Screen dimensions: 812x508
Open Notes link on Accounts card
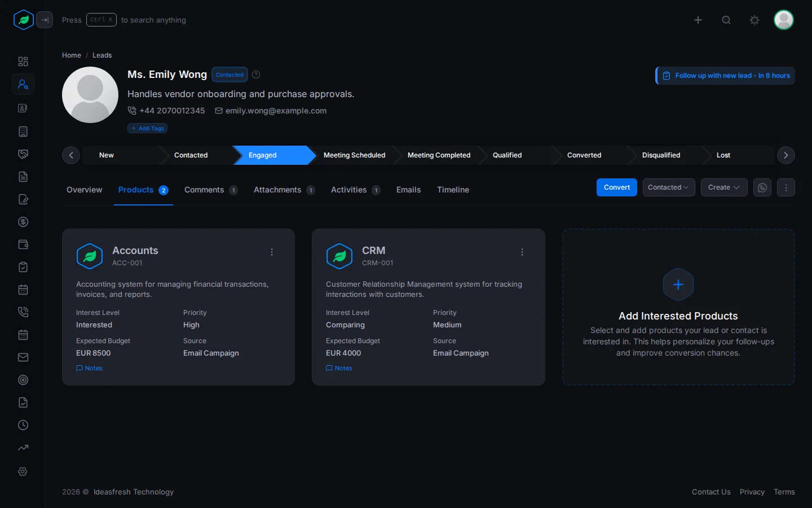pyautogui.click(x=90, y=368)
